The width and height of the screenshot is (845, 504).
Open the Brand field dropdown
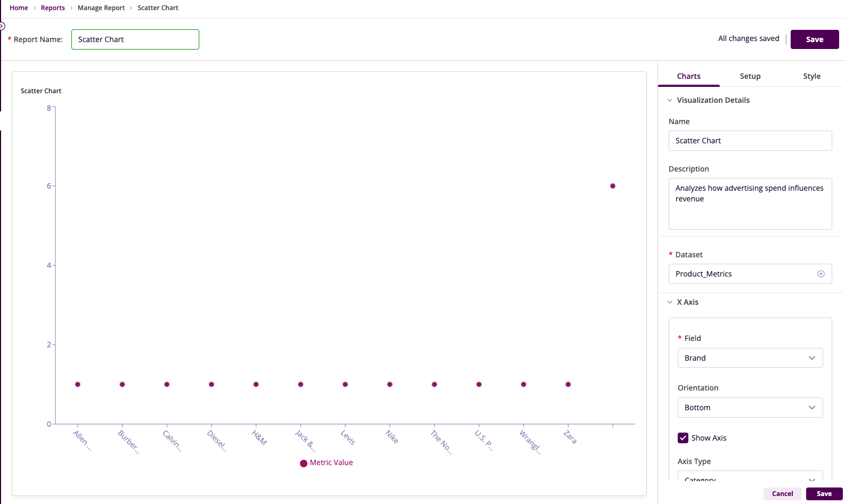(750, 358)
